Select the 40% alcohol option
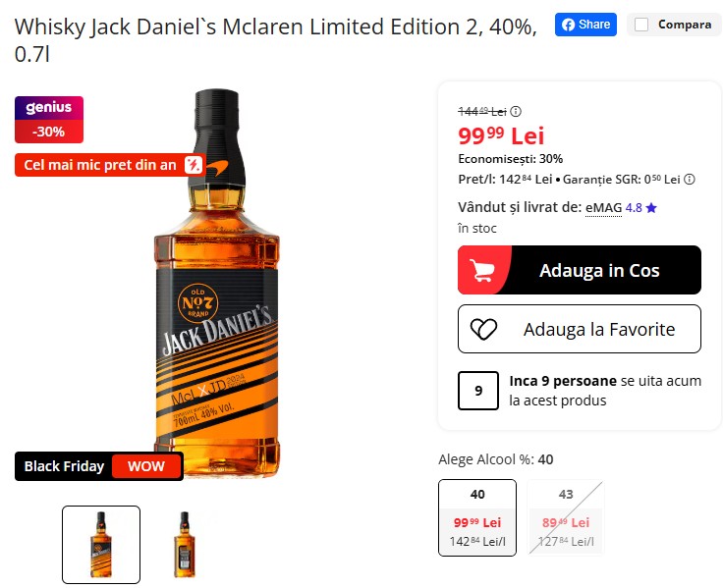 click(x=477, y=517)
